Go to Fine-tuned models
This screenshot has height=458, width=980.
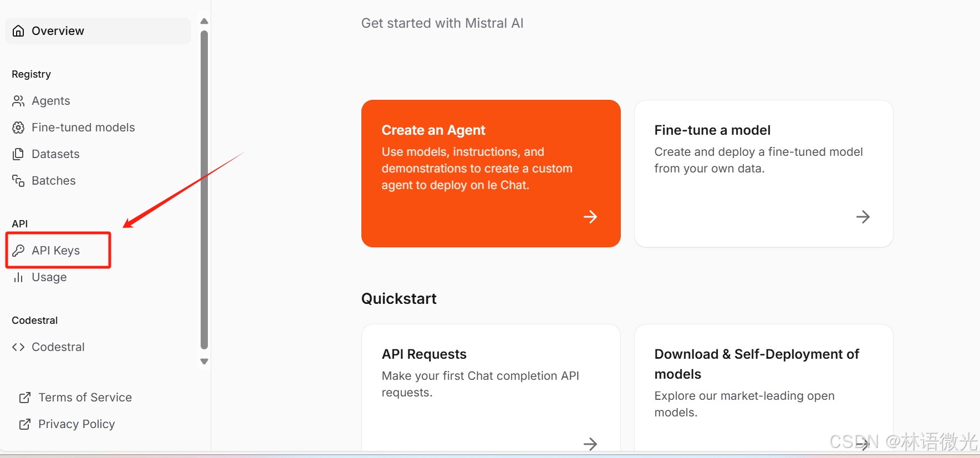pos(83,128)
